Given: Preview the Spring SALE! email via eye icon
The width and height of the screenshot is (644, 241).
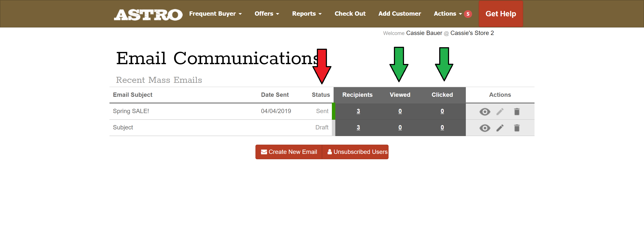Looking at the screenshot, I should (x=485, y=112).
